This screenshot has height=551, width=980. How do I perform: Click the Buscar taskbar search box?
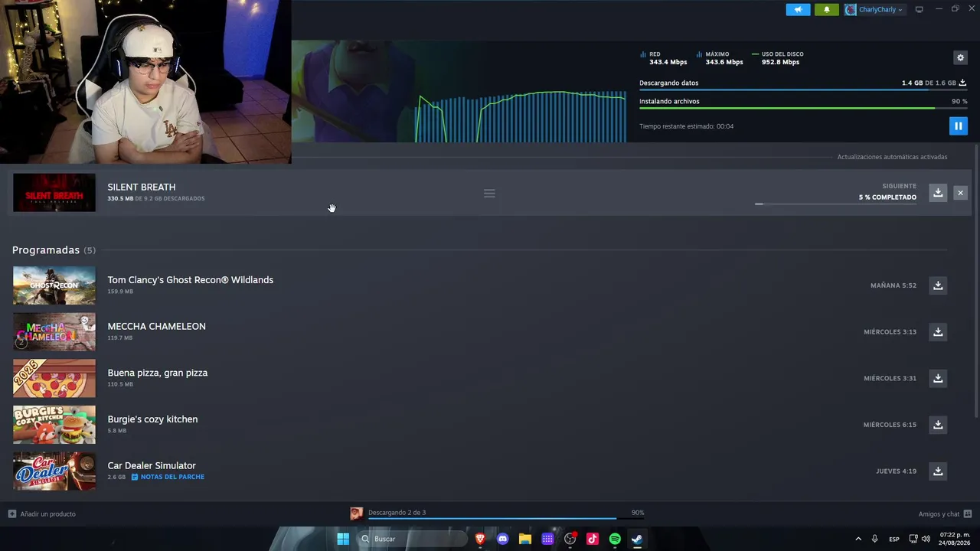(x=413, y=539)
